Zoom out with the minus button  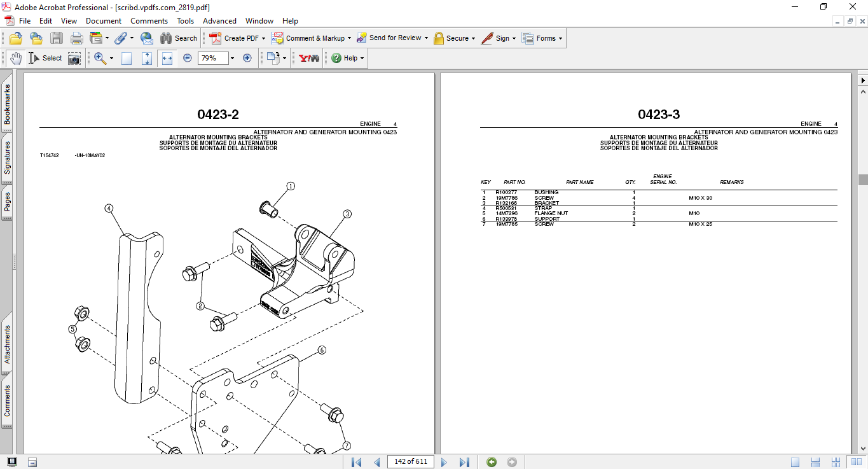point(187,58)
